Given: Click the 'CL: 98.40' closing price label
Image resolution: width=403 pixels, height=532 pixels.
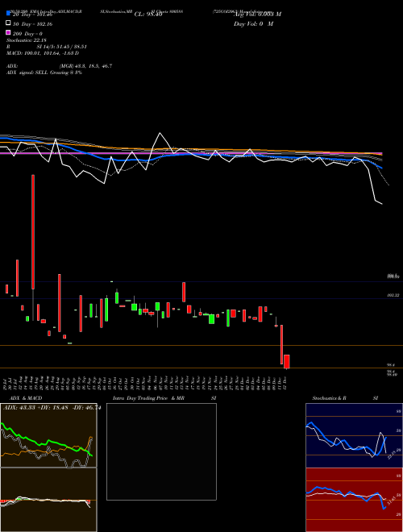Looking at the screenshot, I should pyautogui.click(x=148, y=15).
